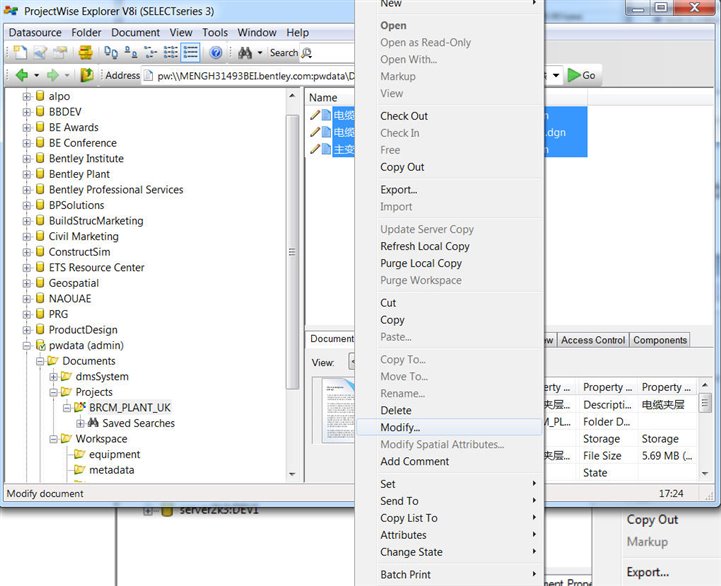Open the Datasource menu

[x=35, y=33]
